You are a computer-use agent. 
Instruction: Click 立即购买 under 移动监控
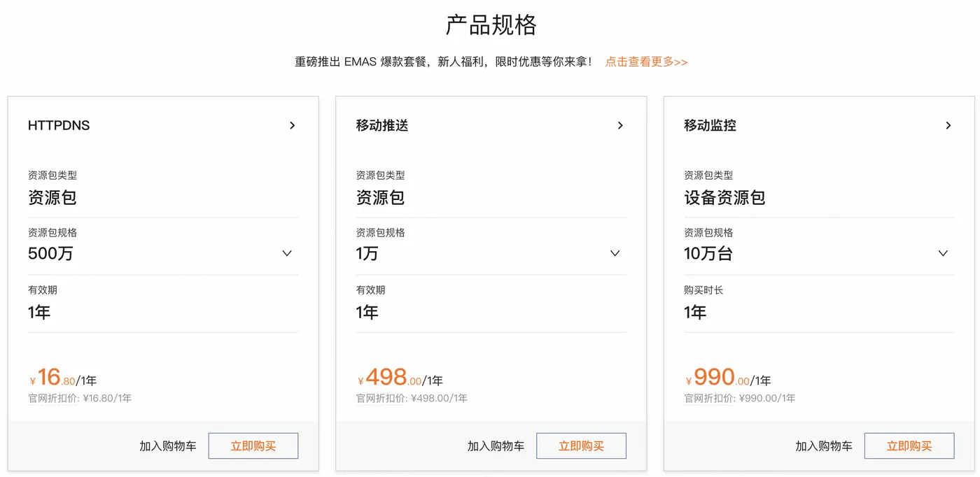pos(909,446)
